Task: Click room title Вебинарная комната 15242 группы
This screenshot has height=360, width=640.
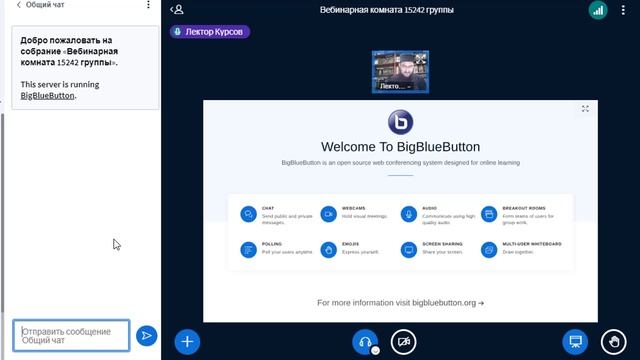Action: 387,10
